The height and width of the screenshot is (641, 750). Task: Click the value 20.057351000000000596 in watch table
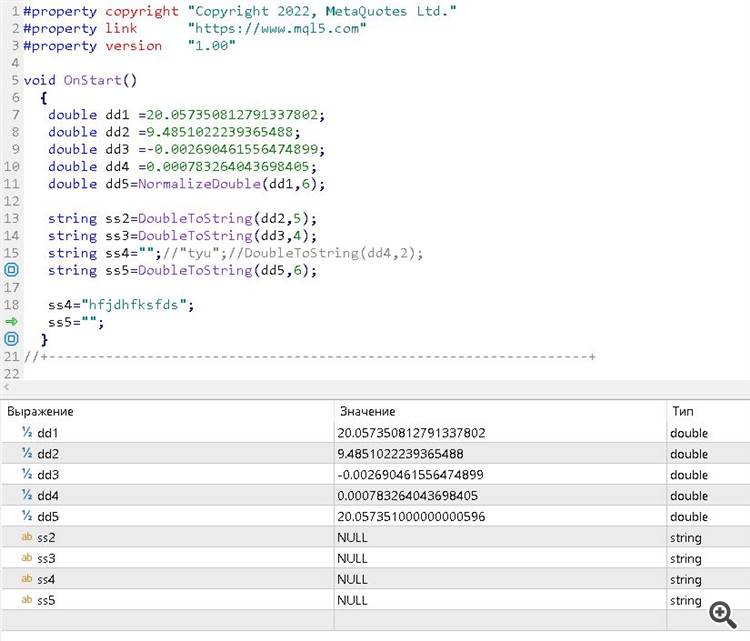coord(411,517)
